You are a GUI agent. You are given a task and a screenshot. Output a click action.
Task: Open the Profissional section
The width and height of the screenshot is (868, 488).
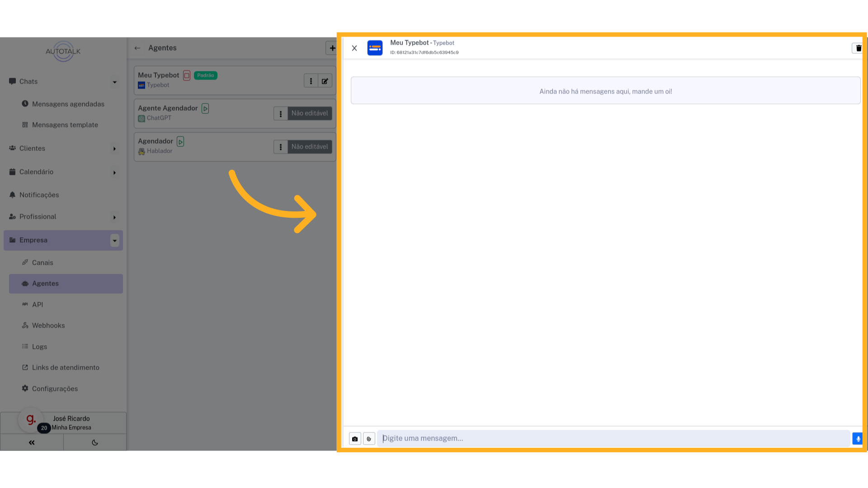(38, 217)
